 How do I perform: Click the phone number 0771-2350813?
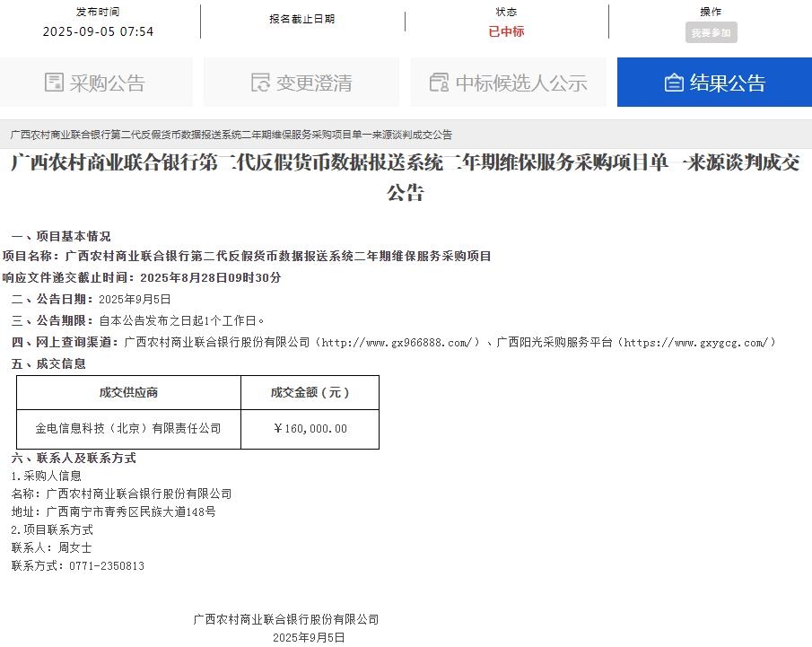point(107,565)
